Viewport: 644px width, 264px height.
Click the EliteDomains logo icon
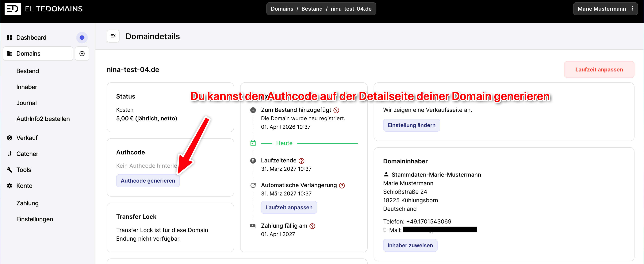click(13, 9)
